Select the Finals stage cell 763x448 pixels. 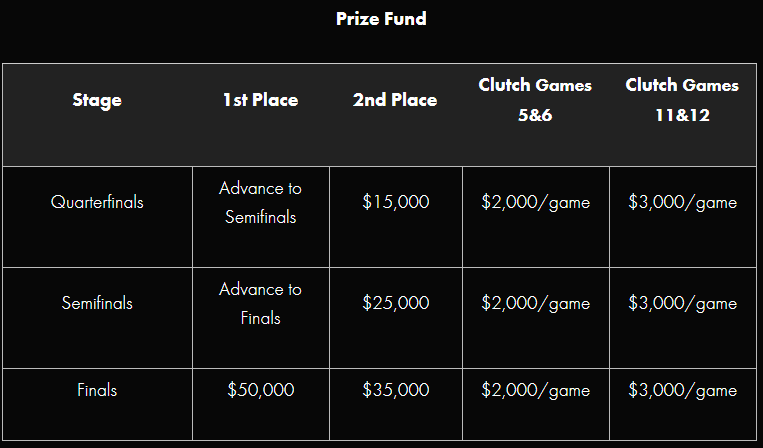[x=97, y=390]
